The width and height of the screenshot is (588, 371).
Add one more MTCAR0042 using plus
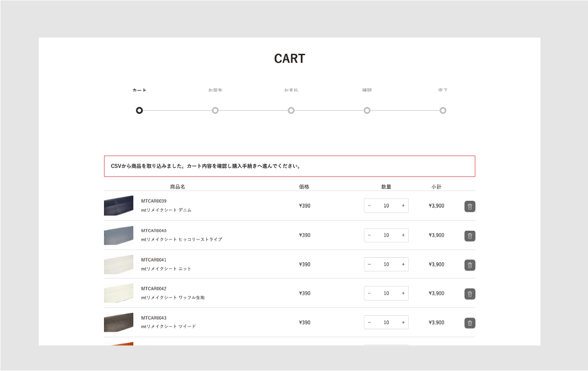point(403,294)
